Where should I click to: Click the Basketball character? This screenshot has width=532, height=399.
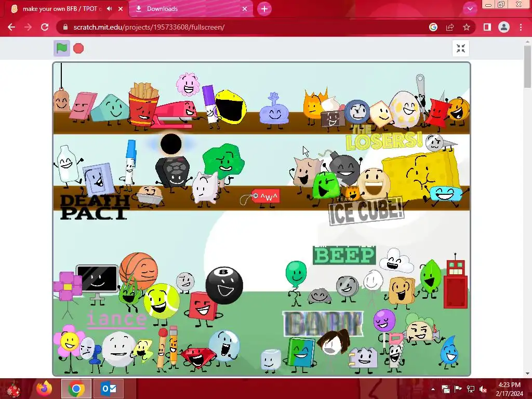139,271
